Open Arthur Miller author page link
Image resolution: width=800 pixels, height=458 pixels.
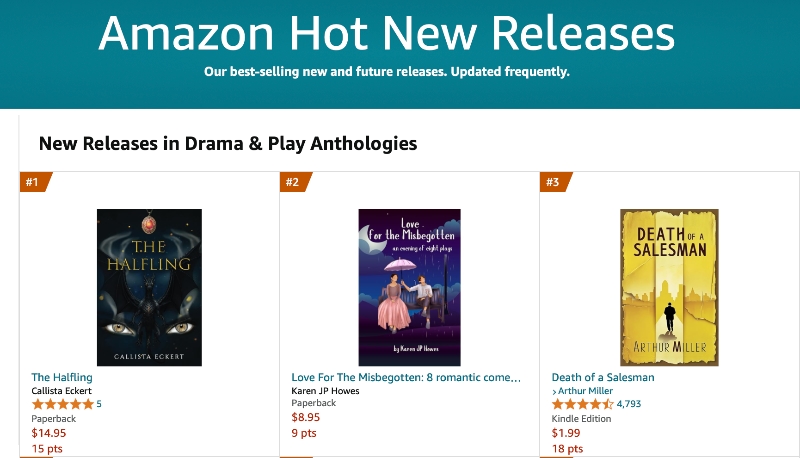click(585, 391)
